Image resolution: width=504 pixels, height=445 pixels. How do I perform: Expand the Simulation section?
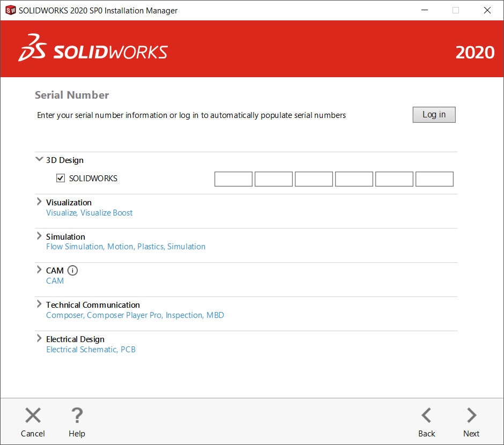[39, 236]
